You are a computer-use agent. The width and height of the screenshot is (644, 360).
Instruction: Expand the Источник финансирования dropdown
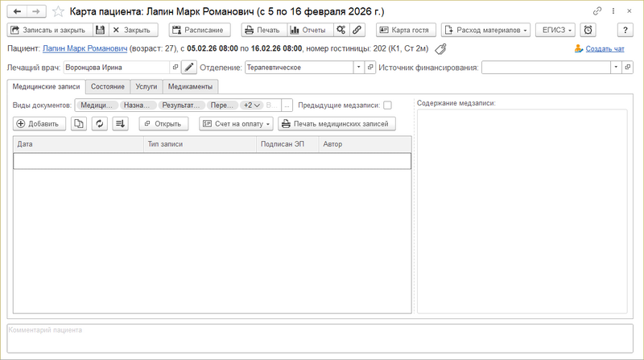(x=616, y=68)
